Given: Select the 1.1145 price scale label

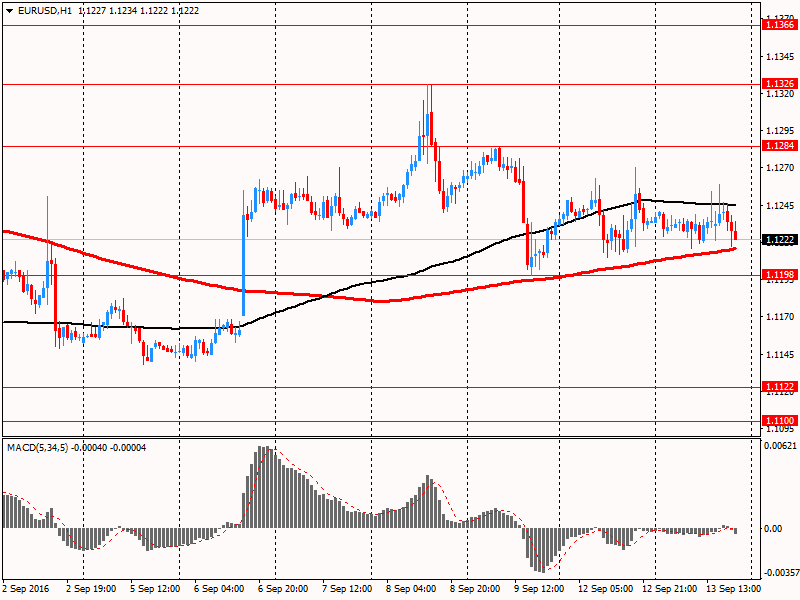Looking at the screenshot, I should [780, 355].
